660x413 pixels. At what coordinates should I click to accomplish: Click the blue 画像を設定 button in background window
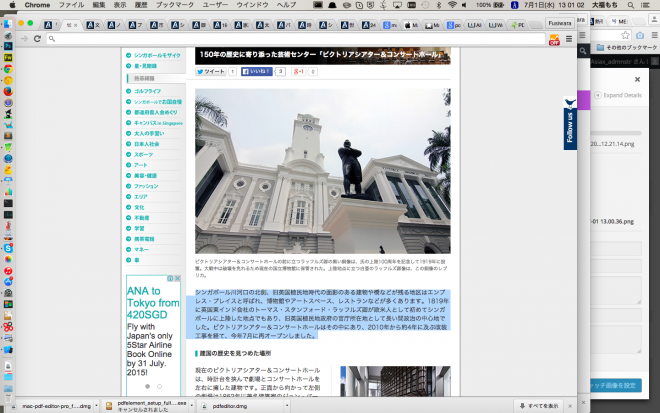[x=616, y=385]
